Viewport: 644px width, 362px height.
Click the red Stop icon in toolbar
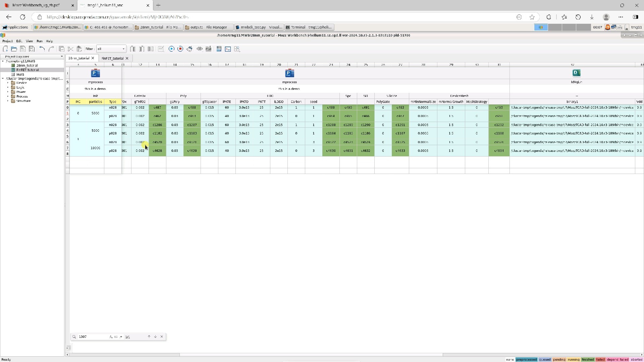(x=180, y=49)
